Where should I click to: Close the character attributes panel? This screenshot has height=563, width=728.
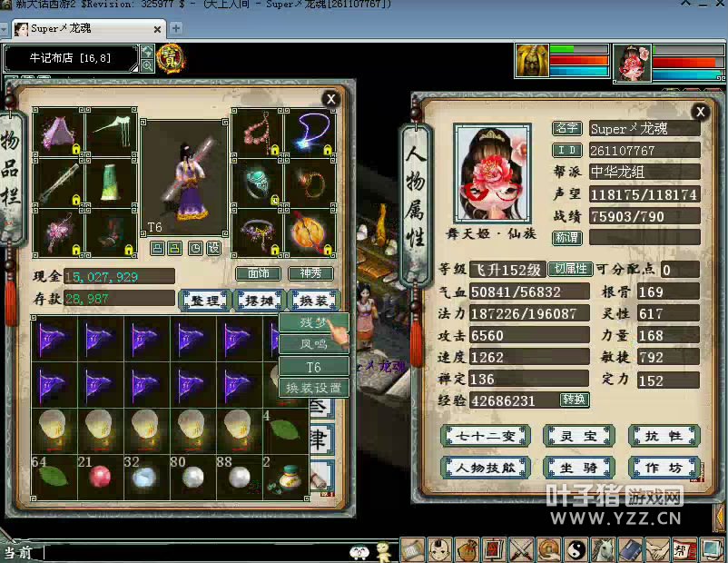[700, 112]
